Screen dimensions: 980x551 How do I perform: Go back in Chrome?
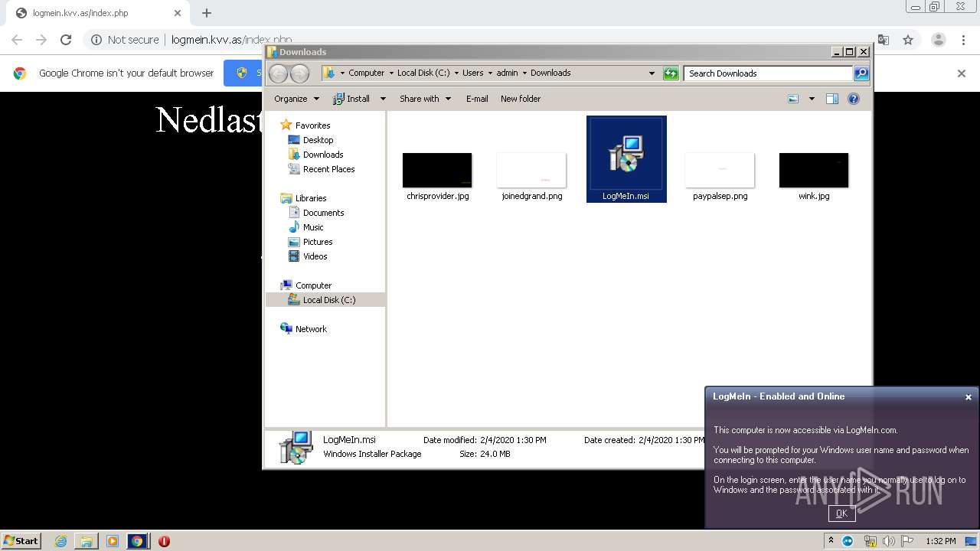click(17, 40)
